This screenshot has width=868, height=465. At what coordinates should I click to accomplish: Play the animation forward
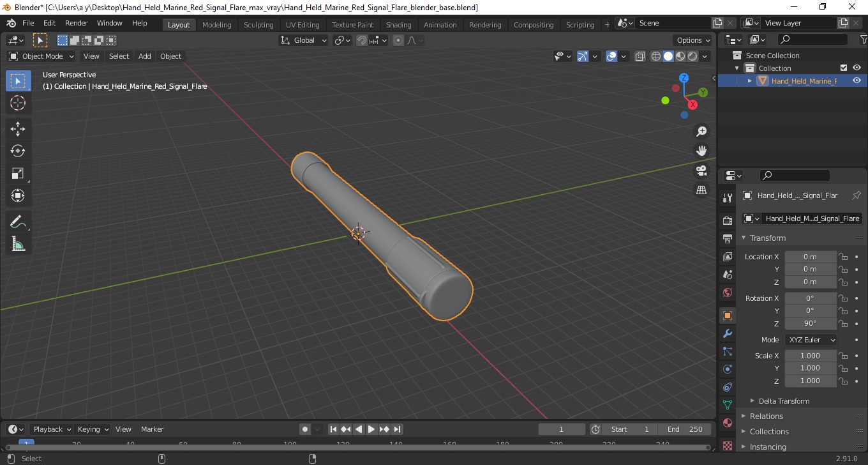coord(371,429)
